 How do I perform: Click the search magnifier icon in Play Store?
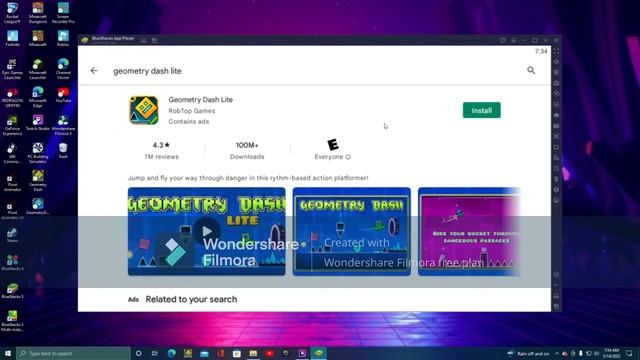(x=531, y=70)
